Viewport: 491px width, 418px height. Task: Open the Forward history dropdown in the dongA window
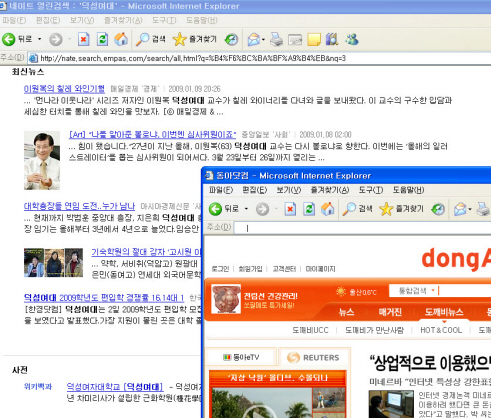(276, 209)
